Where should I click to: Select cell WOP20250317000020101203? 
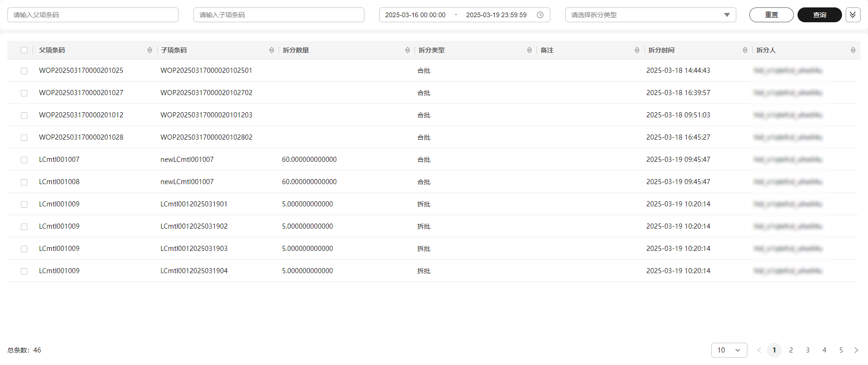[206, 115]
